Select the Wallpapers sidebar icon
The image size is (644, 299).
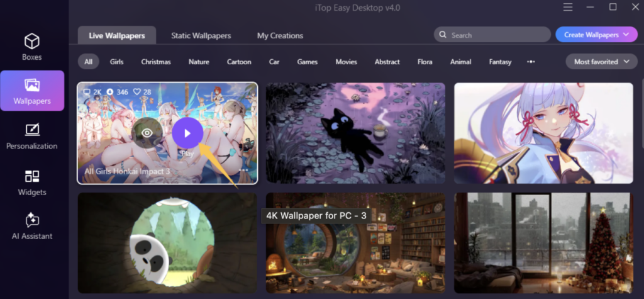pyautogui.click(x=32, y=91)
